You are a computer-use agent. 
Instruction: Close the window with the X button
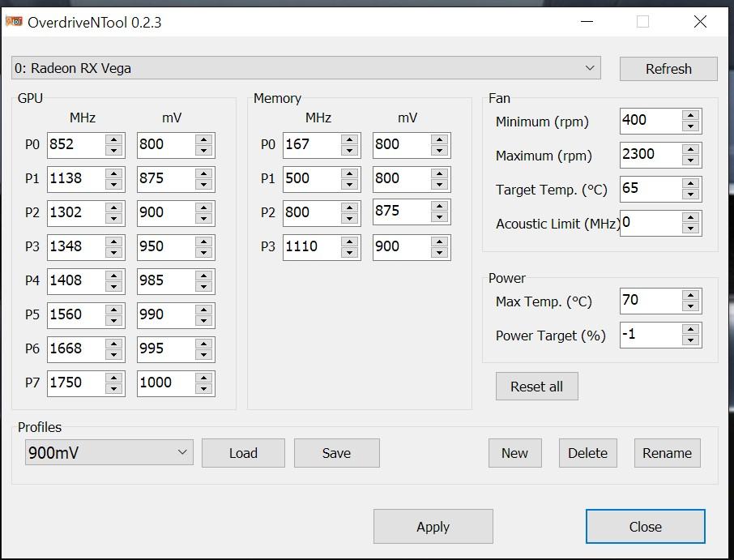pyautogui.click(x=700, y=22)
